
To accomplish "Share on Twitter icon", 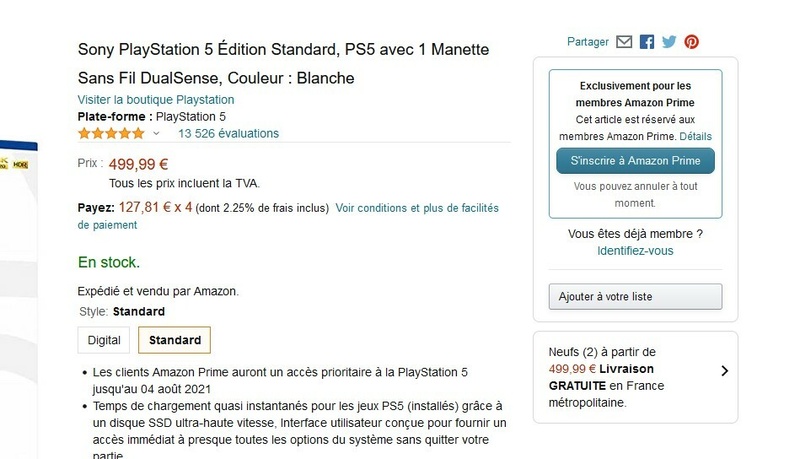I will point(669,42).
